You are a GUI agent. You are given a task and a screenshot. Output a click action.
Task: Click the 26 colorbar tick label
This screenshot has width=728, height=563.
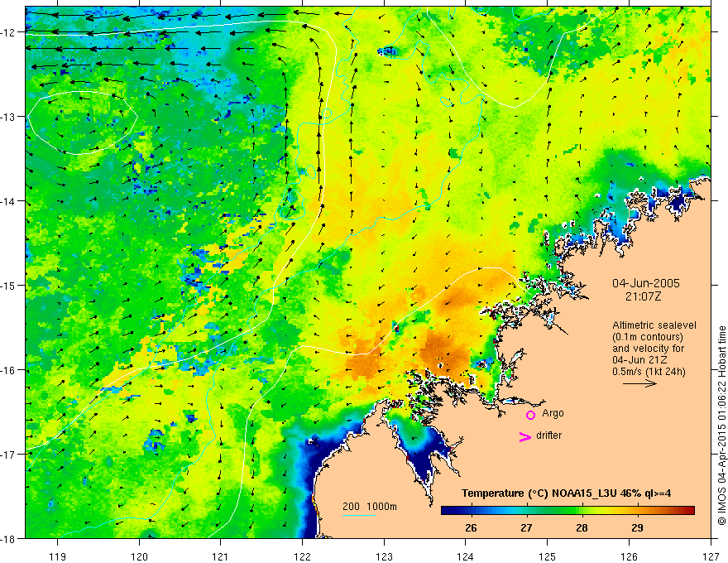(x=471, y=527)
